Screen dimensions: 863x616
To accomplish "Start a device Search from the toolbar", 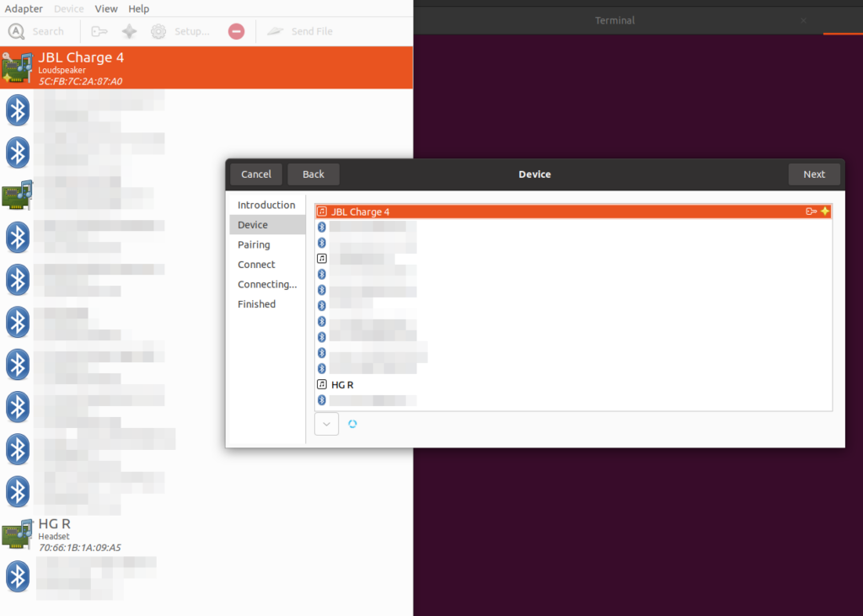I will (x=36, y=31).
